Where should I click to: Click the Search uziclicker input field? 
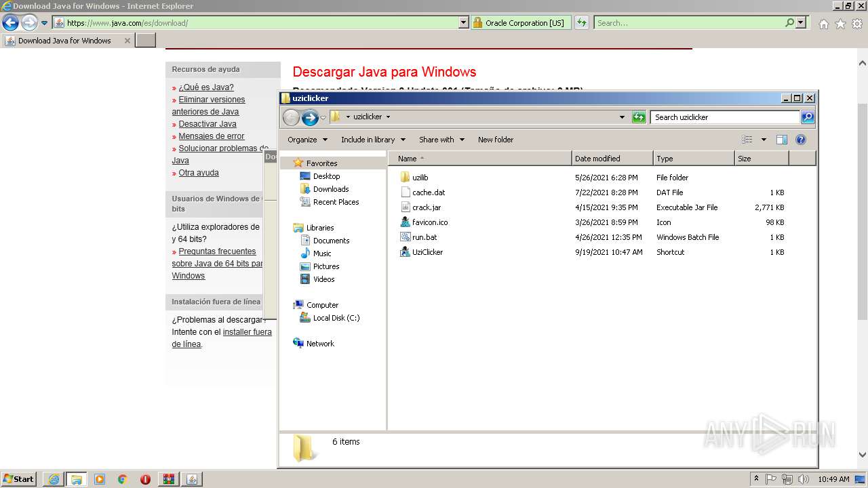click(725, 117)
